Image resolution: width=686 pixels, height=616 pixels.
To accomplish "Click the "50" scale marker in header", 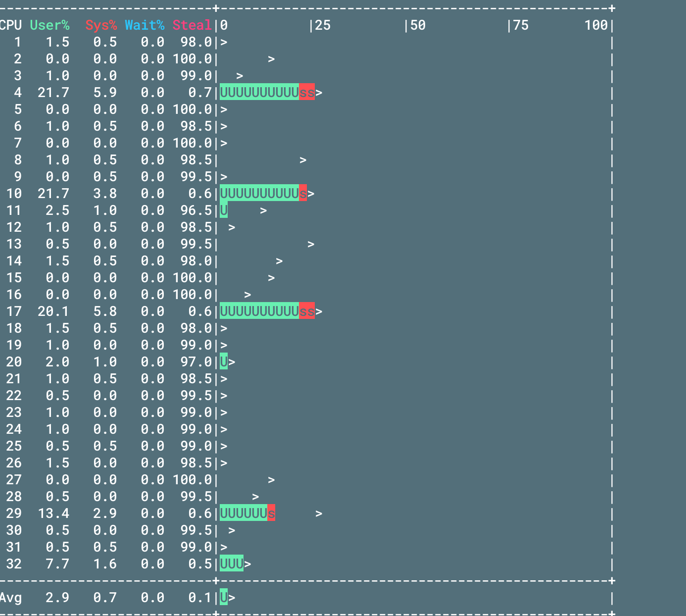I will [x=418, y=25].
